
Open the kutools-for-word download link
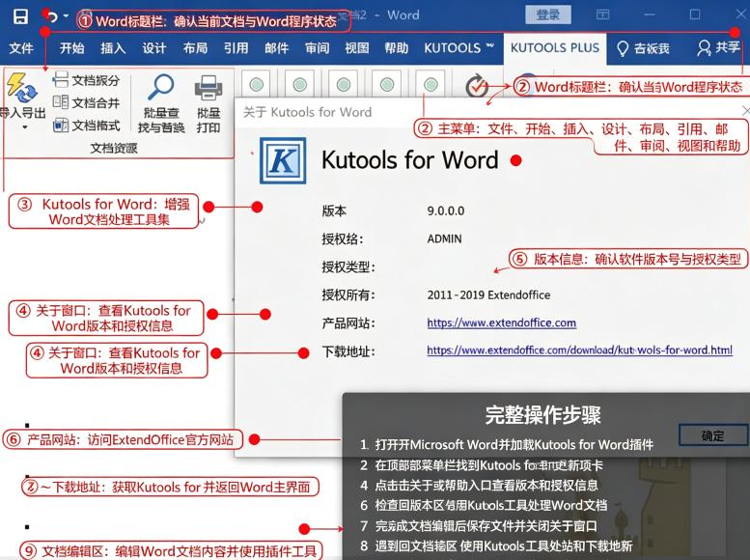tap(580, 350)
